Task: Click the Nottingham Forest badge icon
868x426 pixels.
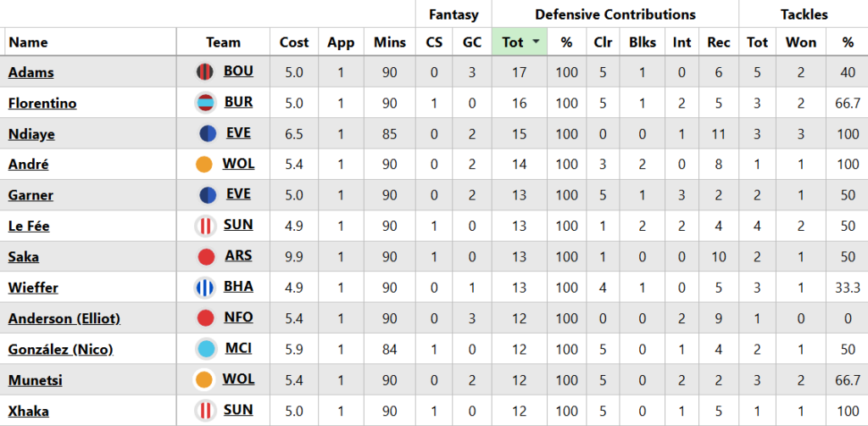Action: pyautogui.click(x=204, y=318)
